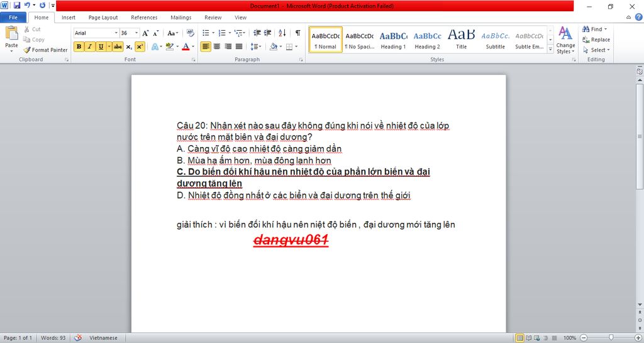This screenshot has width=644, height=343.
Task: Zoom out with the minus button
Action: coord(584,338)
